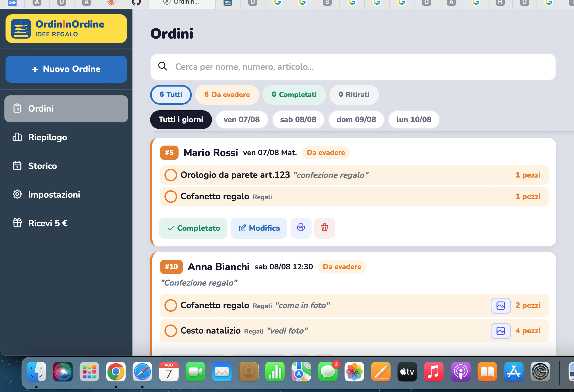Click the date text ven 07/08 Mat.

pyautogui.click(x=270, y=153)
